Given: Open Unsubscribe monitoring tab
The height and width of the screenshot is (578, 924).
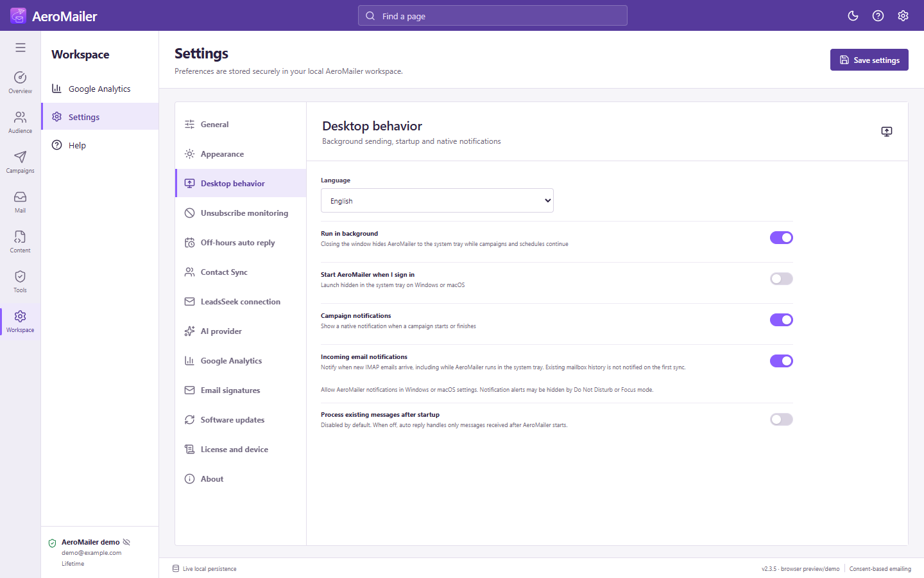Looking at the screenshot, I should click(241, 213).
